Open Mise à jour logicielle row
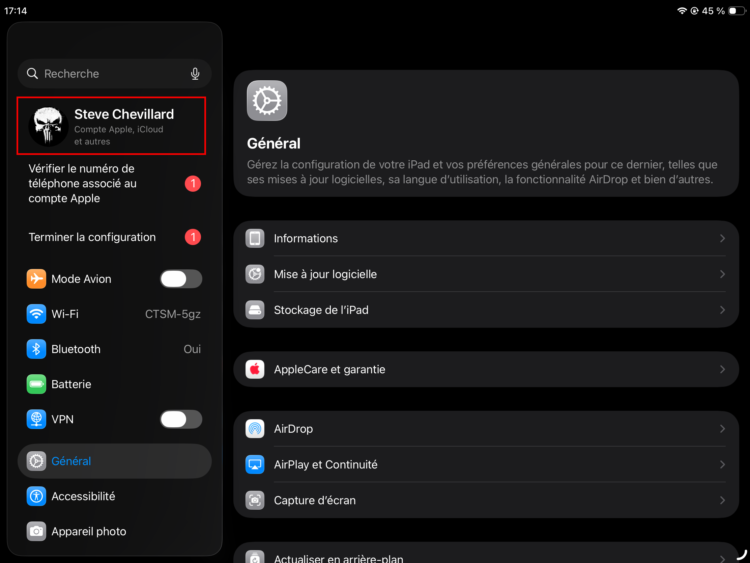This screenshot has width=750, height=563. click(486, 274)
